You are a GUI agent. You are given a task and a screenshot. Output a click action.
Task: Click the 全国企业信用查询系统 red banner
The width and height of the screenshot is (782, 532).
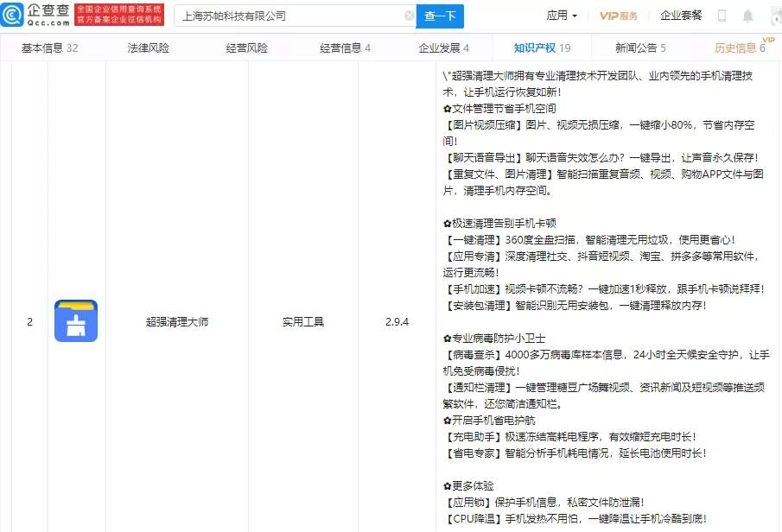[x=119, y=15]
